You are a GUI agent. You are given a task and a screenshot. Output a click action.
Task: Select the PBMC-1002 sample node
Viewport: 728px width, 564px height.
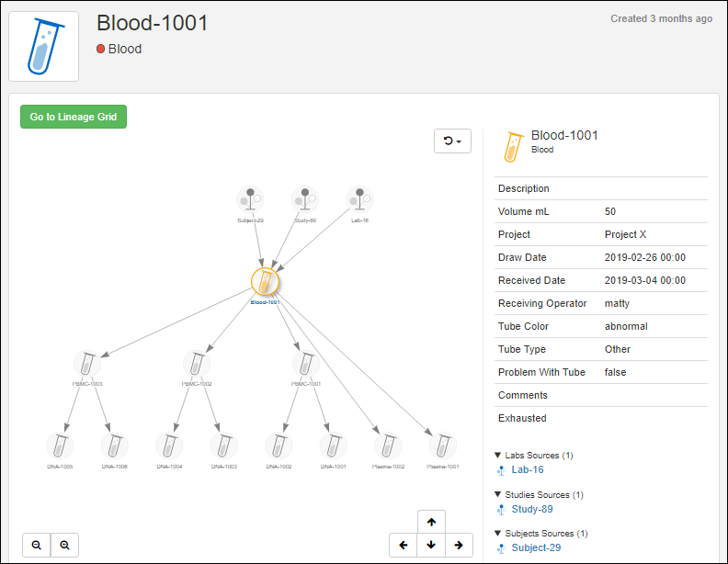(196, 363)
